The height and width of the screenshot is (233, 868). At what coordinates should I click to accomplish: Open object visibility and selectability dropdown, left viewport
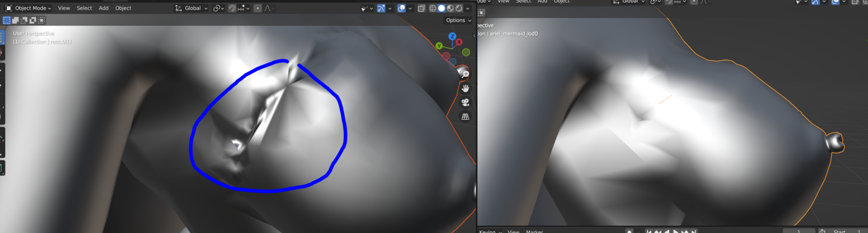tap(367, 8)
